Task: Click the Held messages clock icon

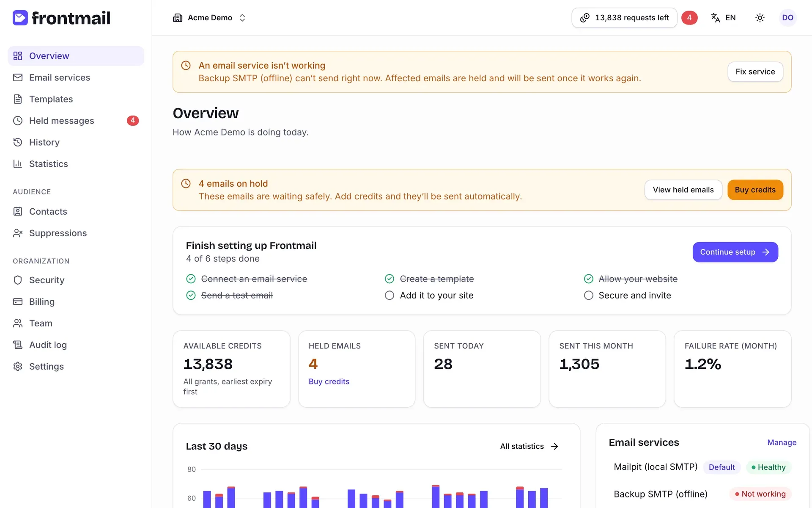Action: 18,121
